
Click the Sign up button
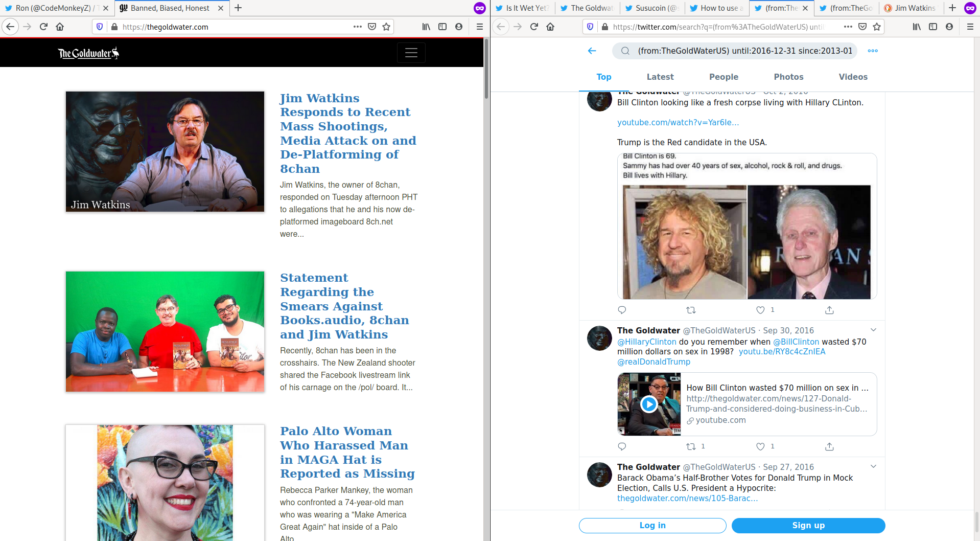point(808,525)
